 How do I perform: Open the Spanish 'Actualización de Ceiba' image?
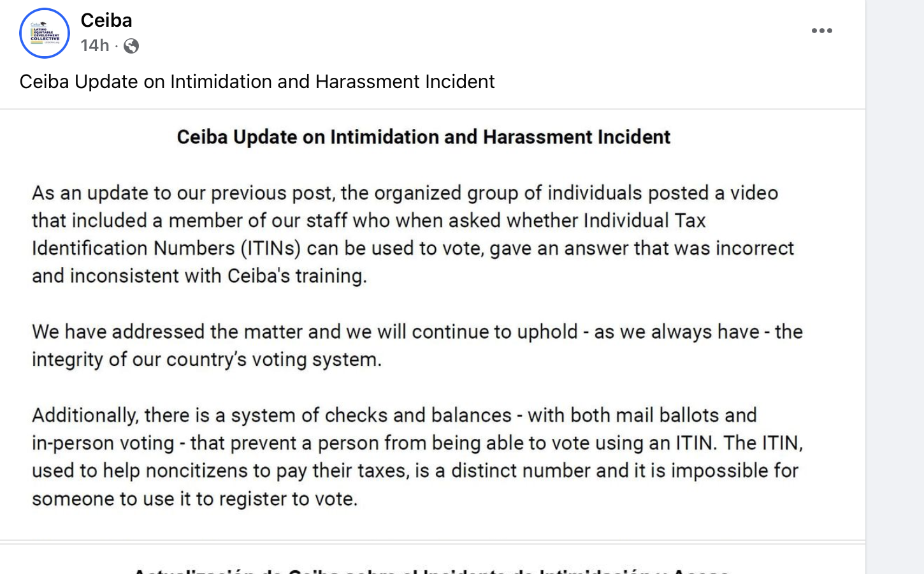(x=432, y=564)
